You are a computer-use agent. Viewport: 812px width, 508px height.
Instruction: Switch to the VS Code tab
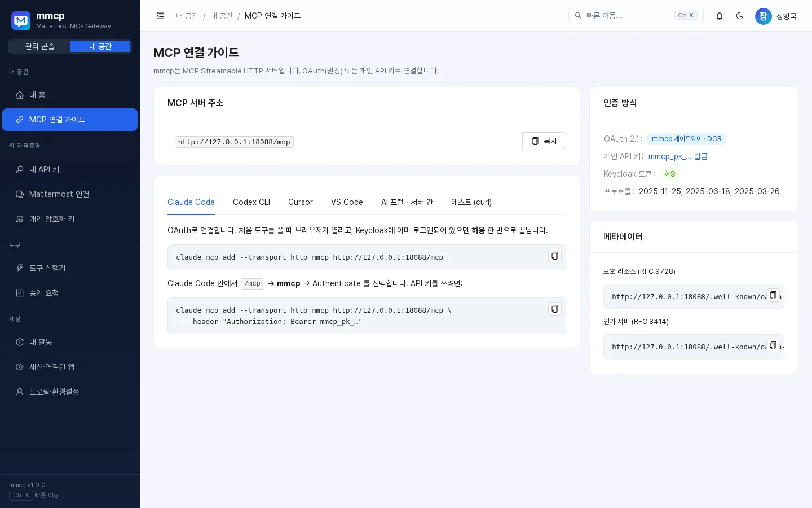[x=347, y=202]
